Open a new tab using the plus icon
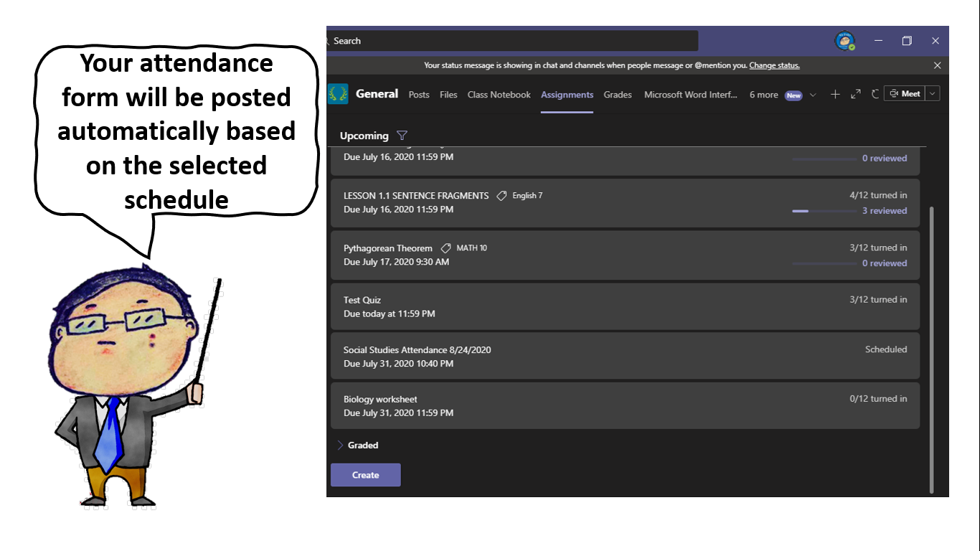 (835, 94)
